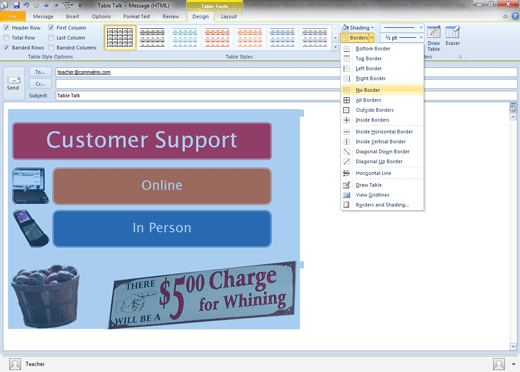Choose the Bottom Border icon option

[x=347, y=49]
